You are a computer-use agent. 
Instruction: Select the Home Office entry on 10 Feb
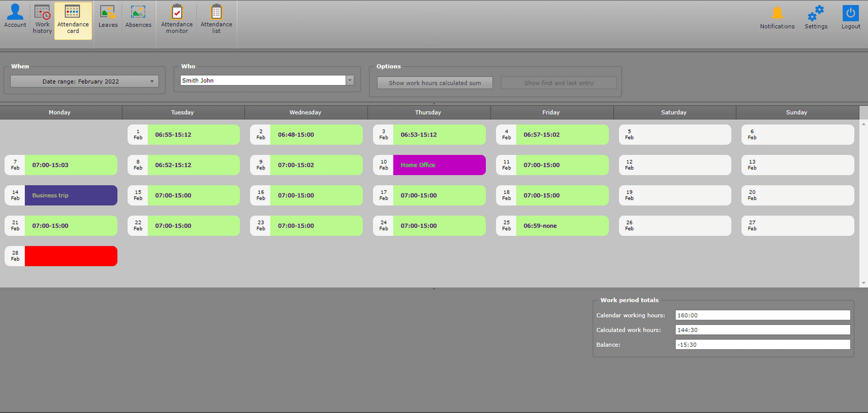pos(439,165)
